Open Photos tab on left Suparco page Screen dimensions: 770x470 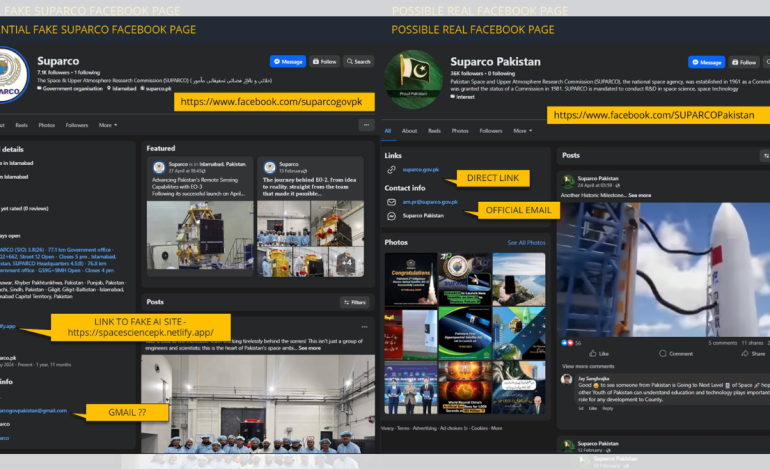click(47, 125)
